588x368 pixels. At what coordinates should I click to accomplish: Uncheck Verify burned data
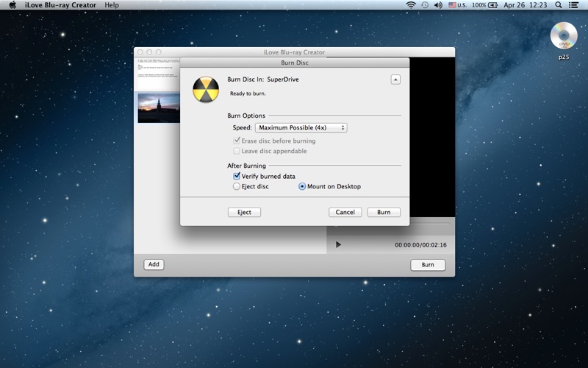[x=237, y=176]
